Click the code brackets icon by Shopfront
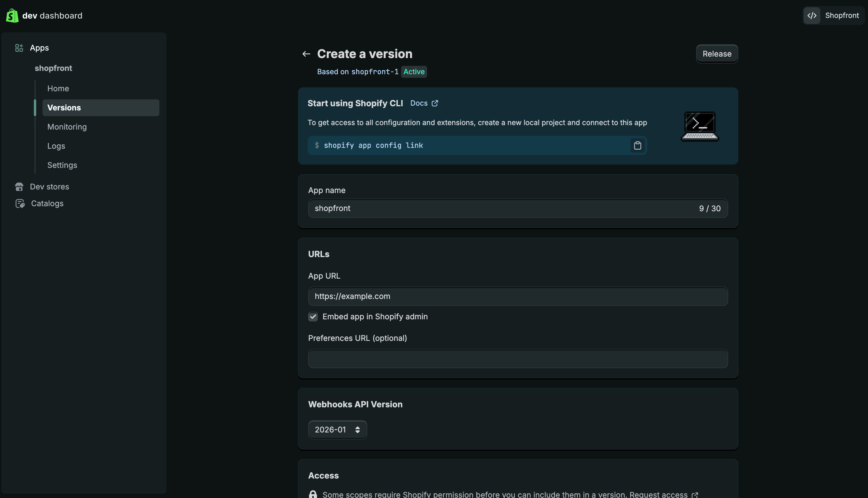The image size is (868, 498). click(x=812, y=16)
